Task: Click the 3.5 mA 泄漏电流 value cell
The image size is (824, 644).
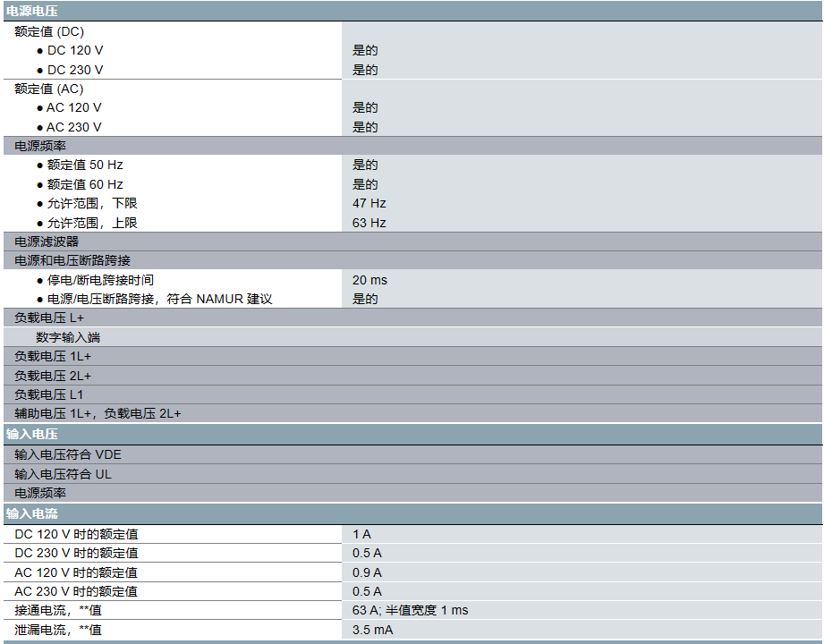Action: coord(366,629)
